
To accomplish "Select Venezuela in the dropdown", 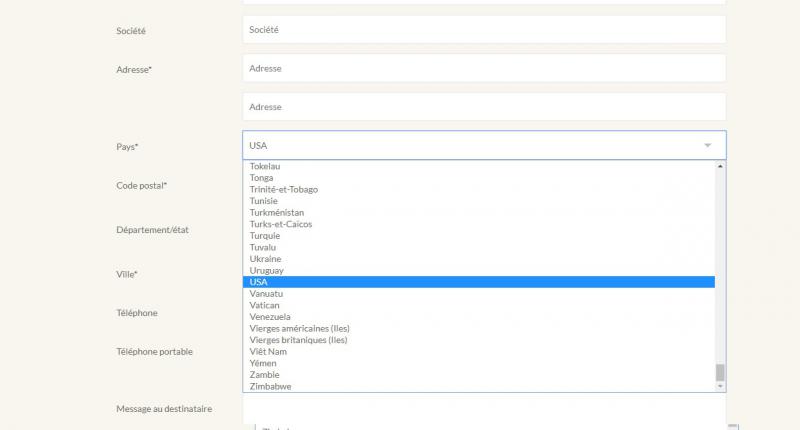I will [x=270, y=317].
